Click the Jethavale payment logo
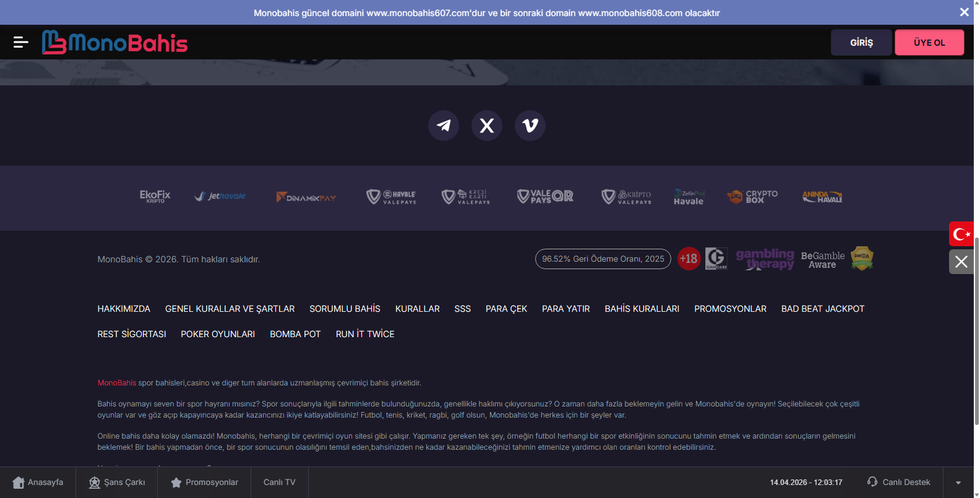 (x=220, y=197)
